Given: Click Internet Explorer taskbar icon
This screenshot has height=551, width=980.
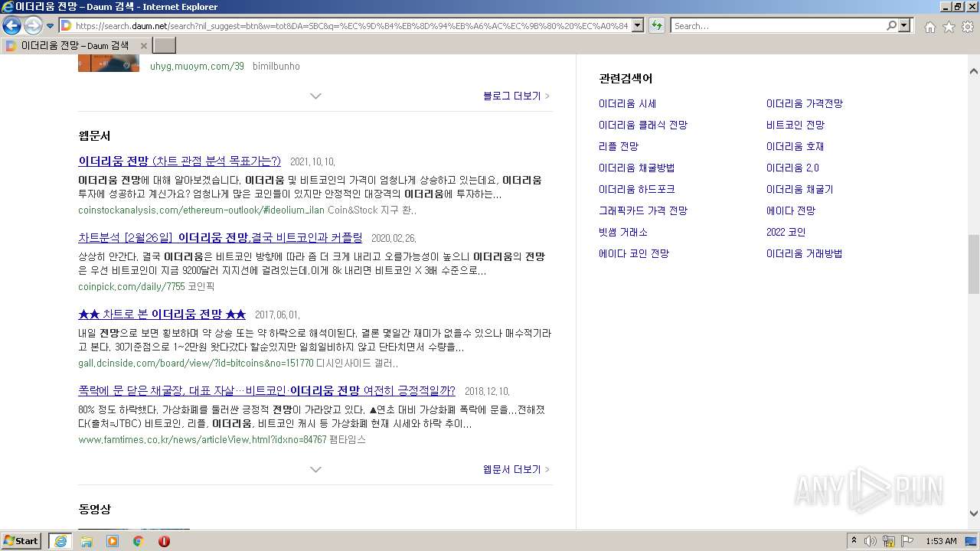Looking at the screenshot, I should [60, 540].
